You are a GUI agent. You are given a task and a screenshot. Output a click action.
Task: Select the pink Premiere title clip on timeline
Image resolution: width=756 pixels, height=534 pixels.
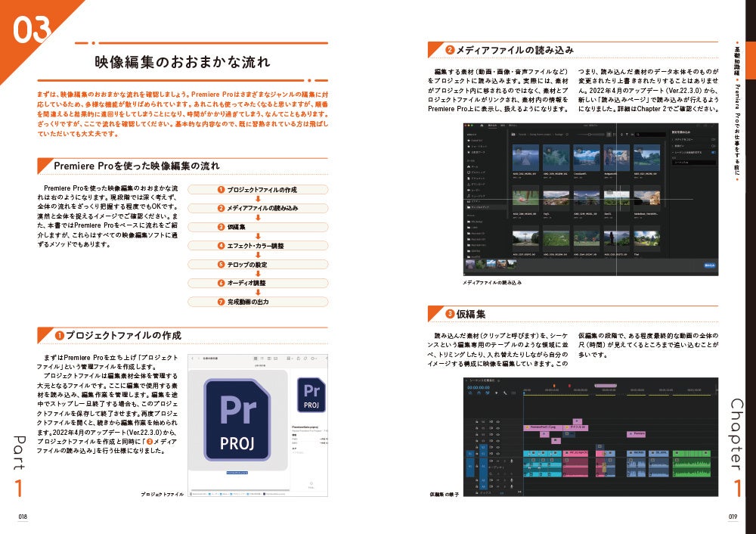click(636, 434)
